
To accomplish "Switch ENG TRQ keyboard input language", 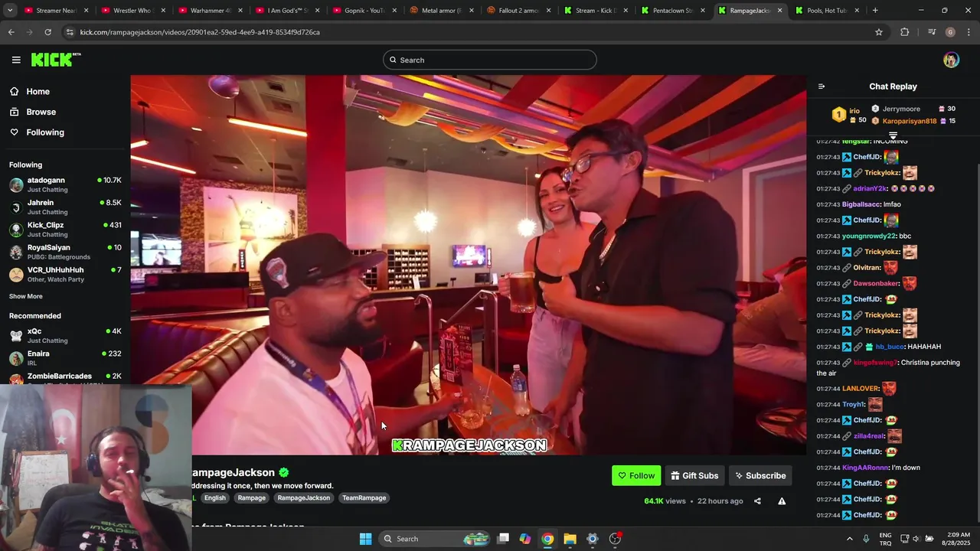I will (x=885, y=539).
